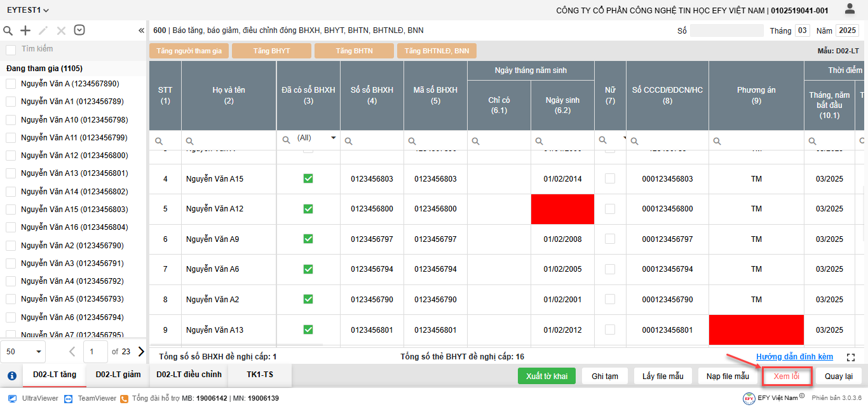The width and height of the screenshot is (868, 407).
Task: Open the UltraViewer remote support icon
Action: pyautogui.click(x=12, y=398)
